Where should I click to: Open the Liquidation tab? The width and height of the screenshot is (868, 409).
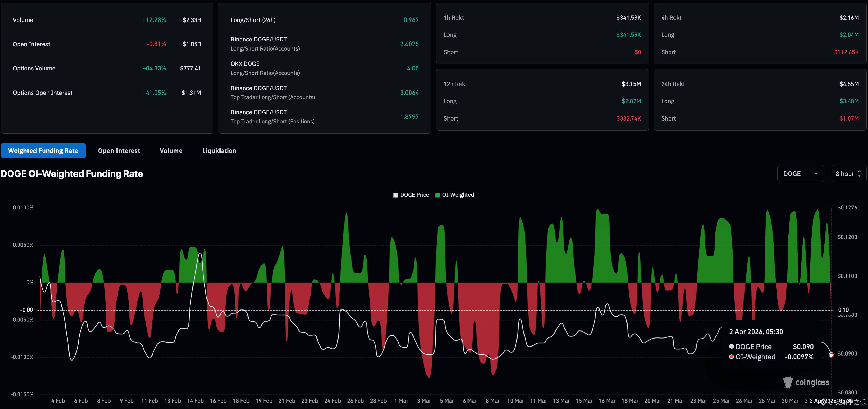click(219, 151)
